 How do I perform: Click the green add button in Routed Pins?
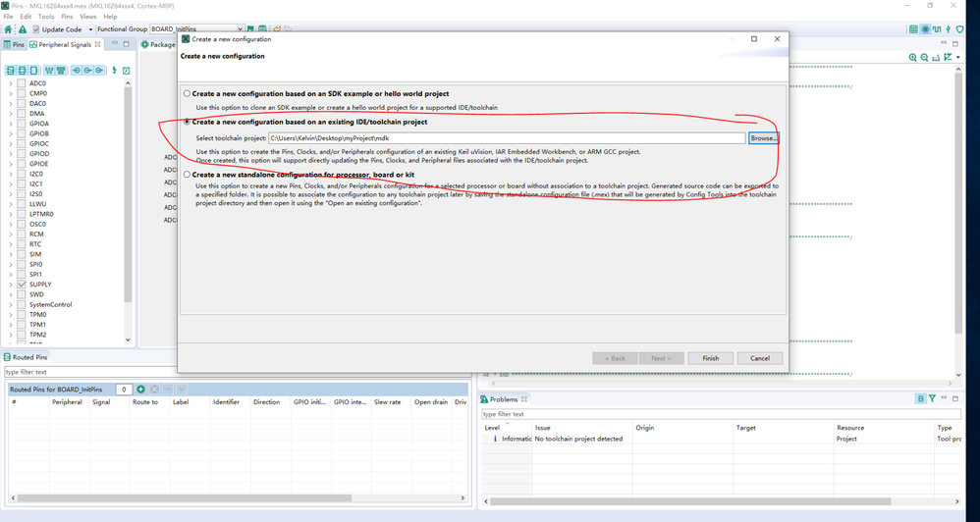[x=140, y=389]
